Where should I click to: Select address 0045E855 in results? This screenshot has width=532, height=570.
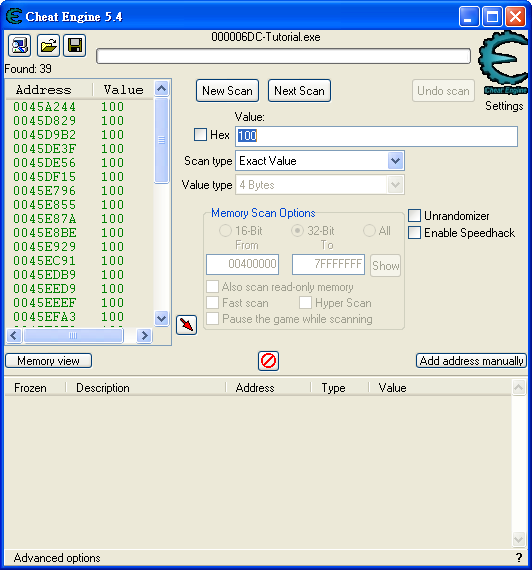click(44, 205)
